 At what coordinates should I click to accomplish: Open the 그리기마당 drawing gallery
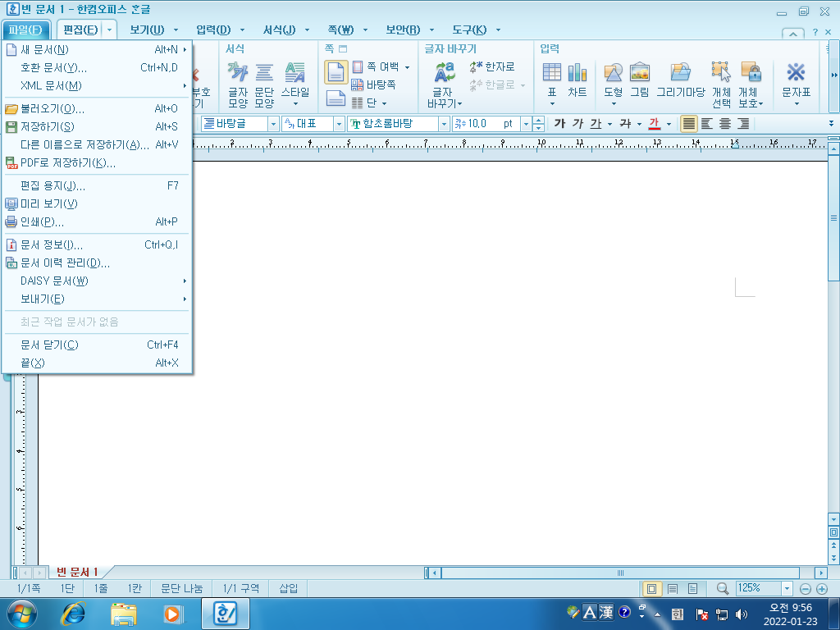pos(680,80)
